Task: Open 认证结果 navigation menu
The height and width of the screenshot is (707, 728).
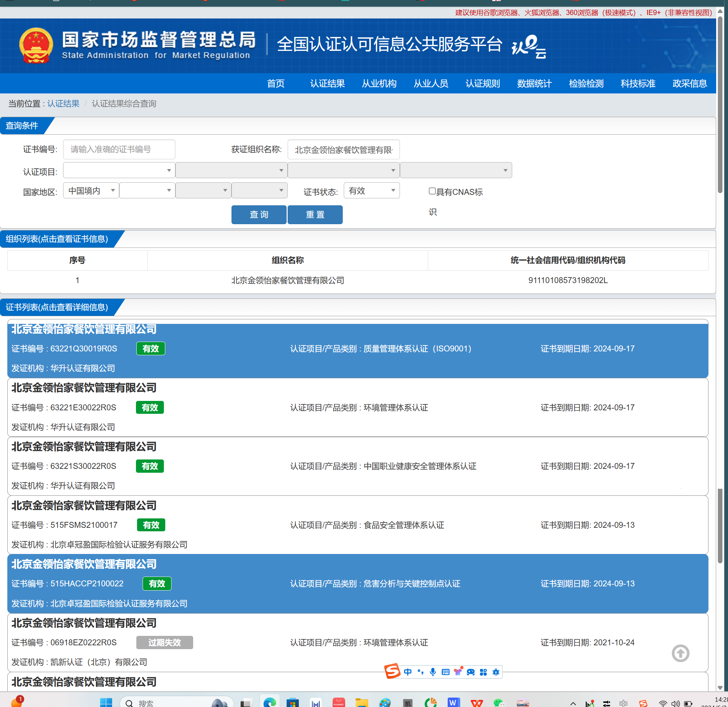Action: click(327, 84)
